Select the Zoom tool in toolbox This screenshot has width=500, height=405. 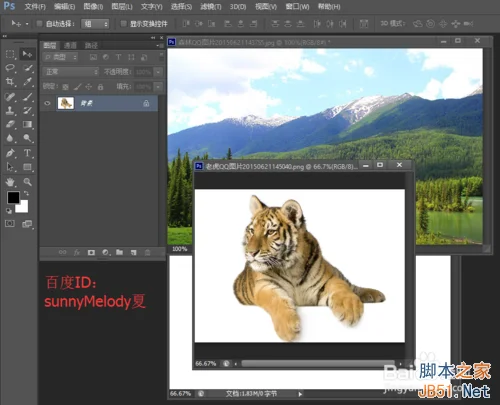27,182
